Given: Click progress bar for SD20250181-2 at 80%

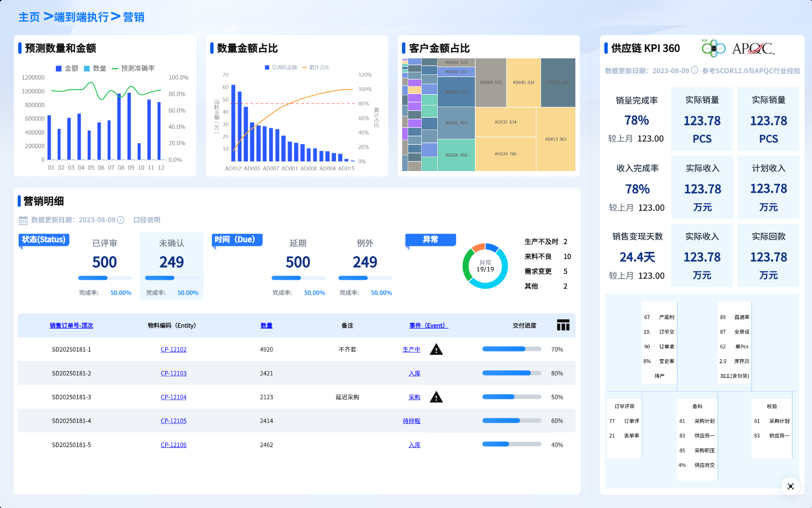Looking at the screenshot, I should click(511, 373).
